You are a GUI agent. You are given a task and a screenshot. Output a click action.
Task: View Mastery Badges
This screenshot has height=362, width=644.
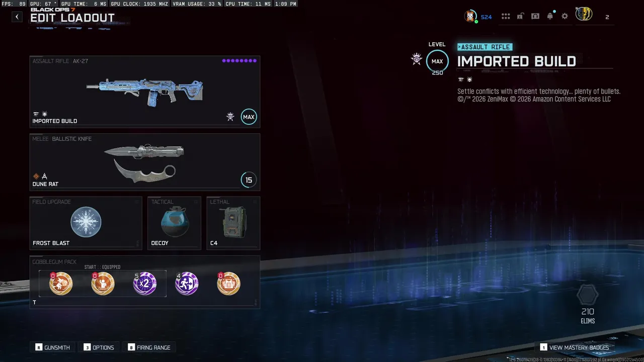(575, 347)
